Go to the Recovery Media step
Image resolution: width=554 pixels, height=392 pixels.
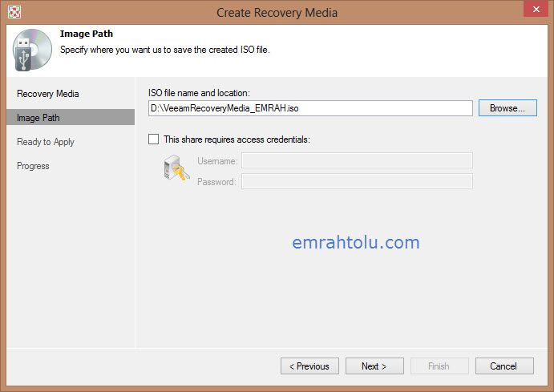(48, 94)
